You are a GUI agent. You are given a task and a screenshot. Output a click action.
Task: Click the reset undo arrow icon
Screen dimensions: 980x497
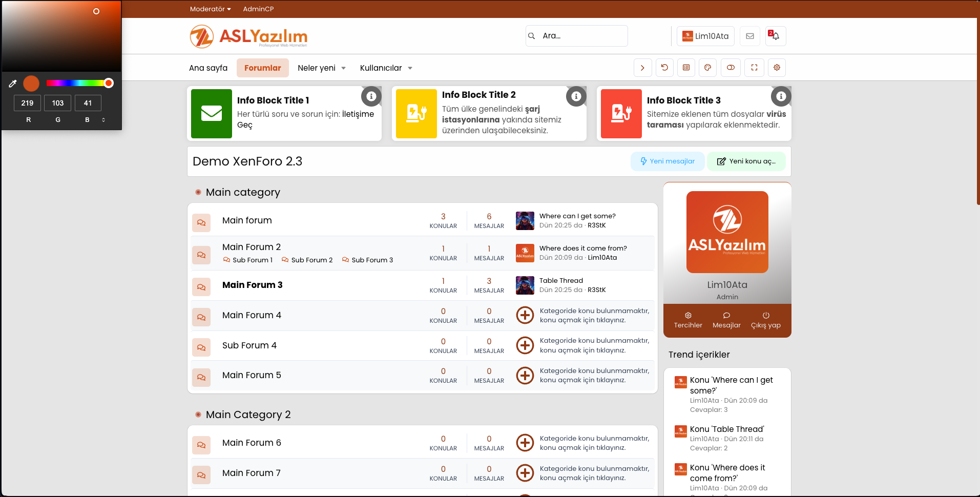point(664,68)
